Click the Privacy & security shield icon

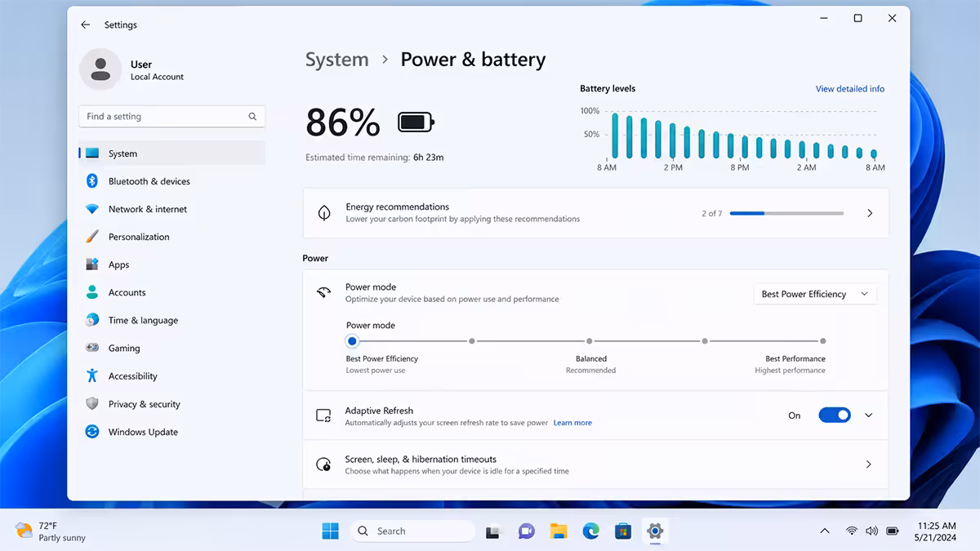[x=92, y=404]
